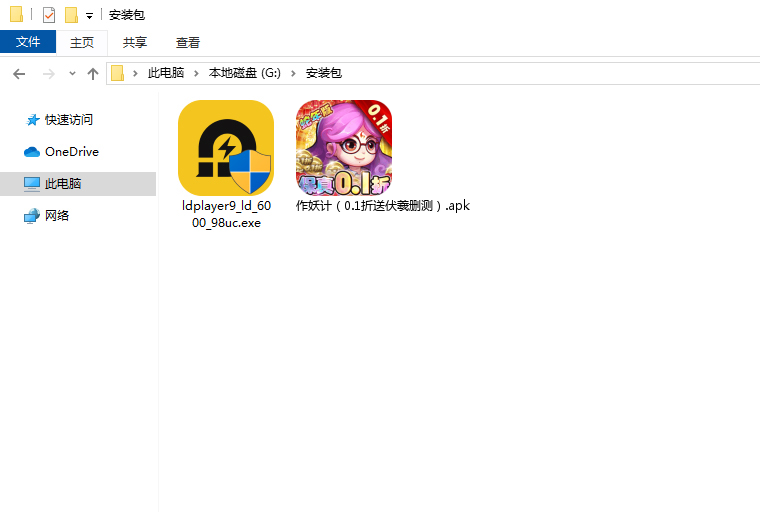Open the 查看 ribbon tab
This screenshot has height=512, width=760.
(x=188, y=42)
